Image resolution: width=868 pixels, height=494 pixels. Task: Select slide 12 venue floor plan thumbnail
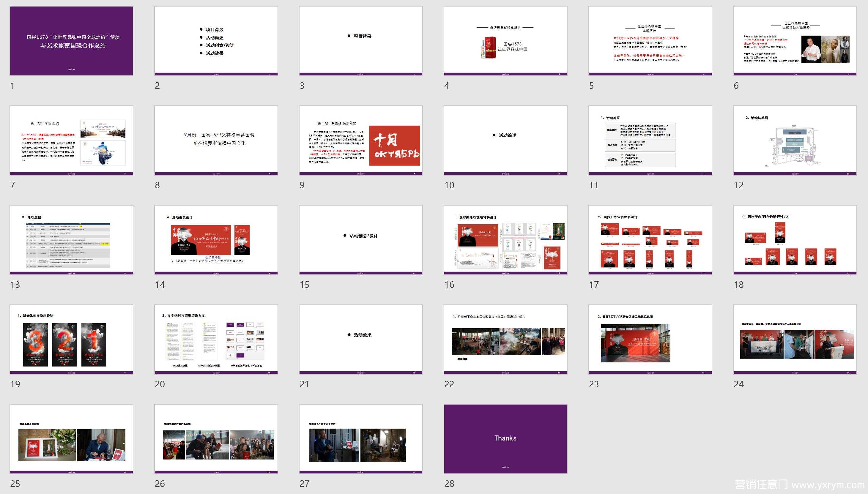point(795,140)
